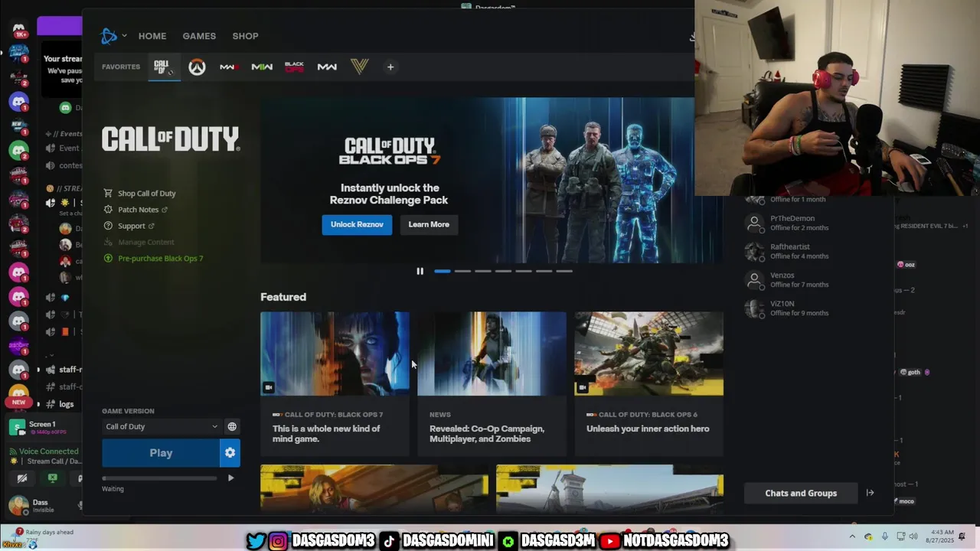The image size is (980, 551).
Task: Open taskbar volume icon
Action: point(915,537)
